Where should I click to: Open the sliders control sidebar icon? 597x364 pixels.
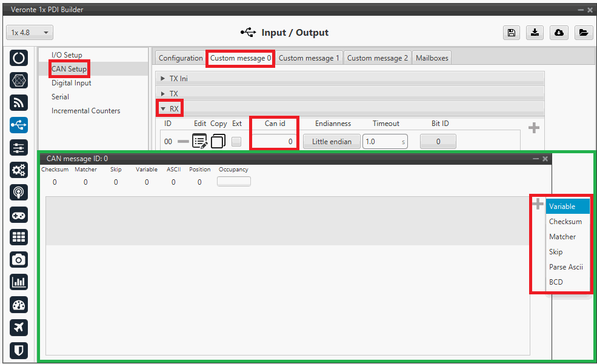click(x=19, y=148)
